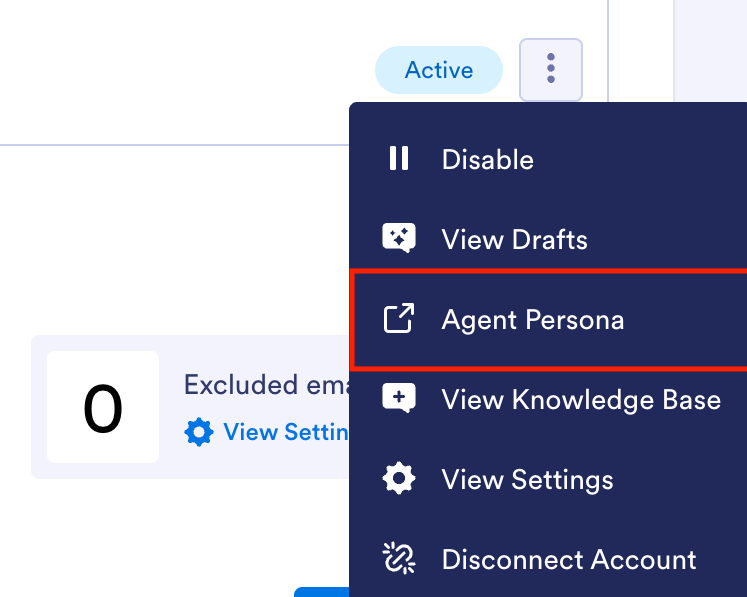Click the chat plus icon for Knowledge Base

399,399
